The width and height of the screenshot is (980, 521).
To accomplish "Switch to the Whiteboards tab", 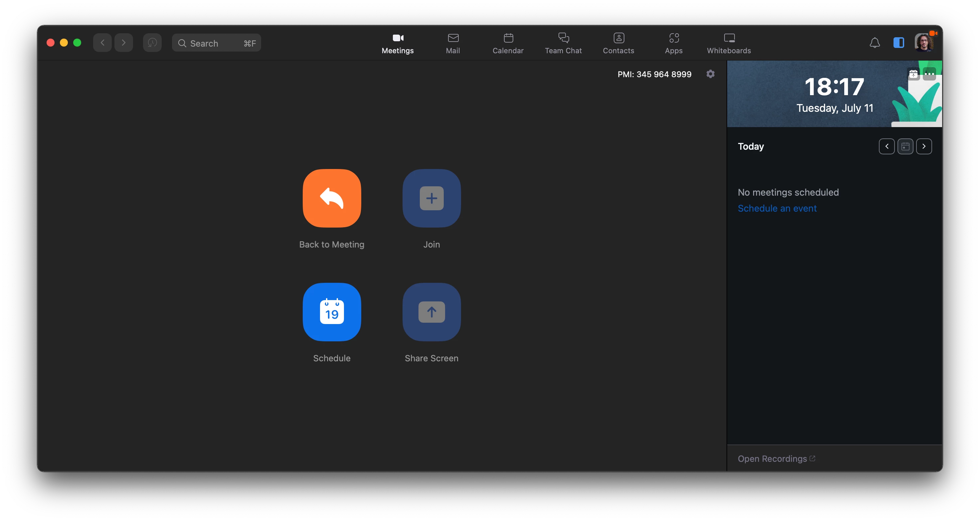I will (x=729, y=43).
